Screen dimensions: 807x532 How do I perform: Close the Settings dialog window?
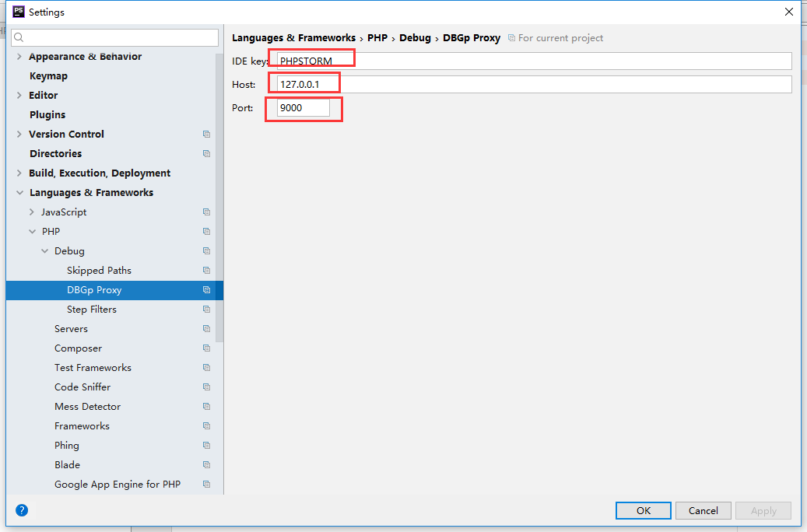tap(789, 12)
